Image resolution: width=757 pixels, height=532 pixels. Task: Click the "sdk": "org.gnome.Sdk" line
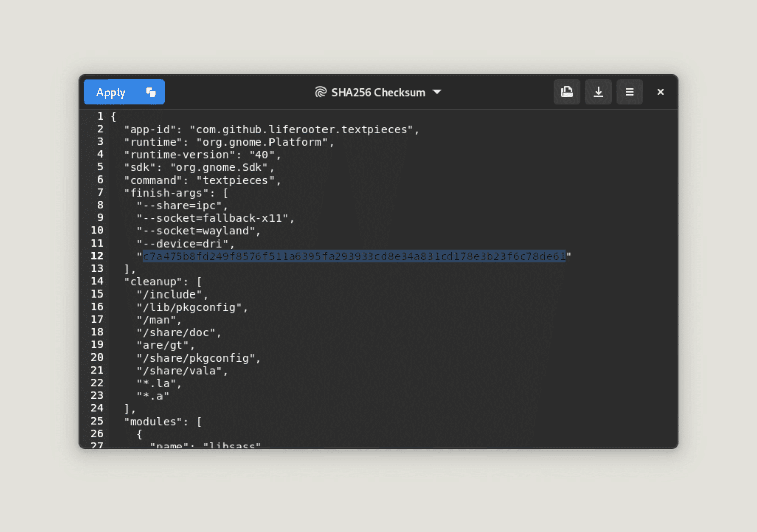click(199, 167)
